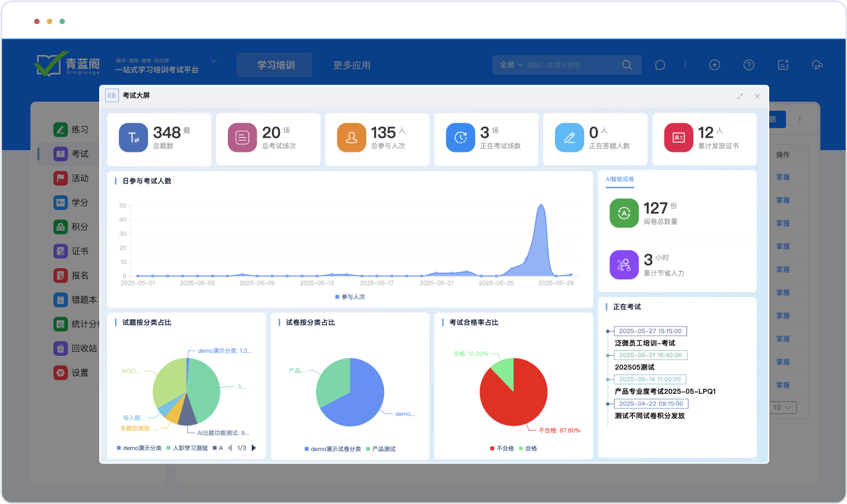Open the 全局 search scope dropdown
This screenshot has height=504, width=847.
(x=511, y=65)
